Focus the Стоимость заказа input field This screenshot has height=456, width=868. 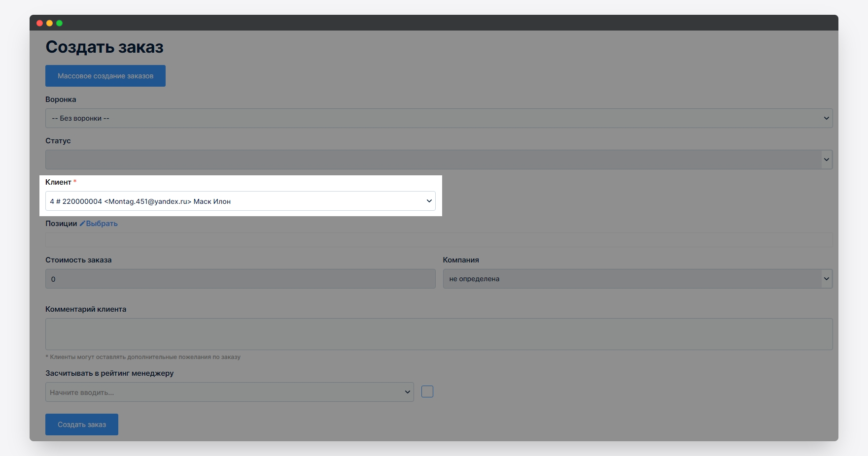coord(240,279)
